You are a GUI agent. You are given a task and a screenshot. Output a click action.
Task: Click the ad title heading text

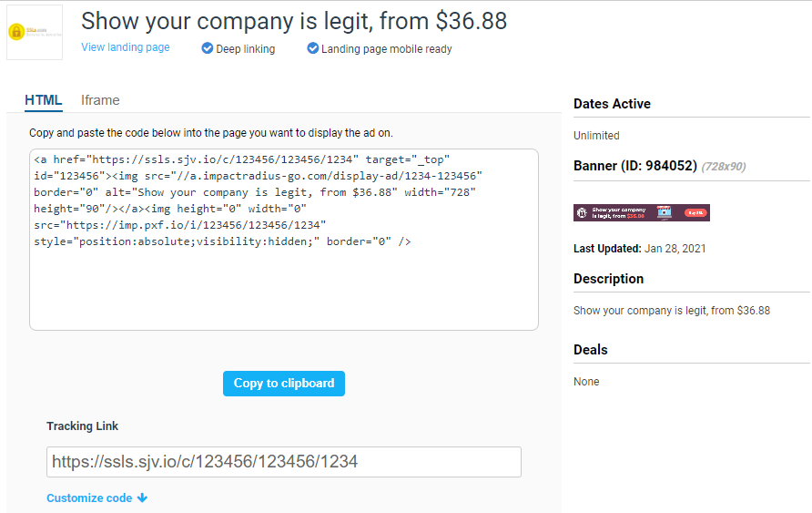point(294,21)
